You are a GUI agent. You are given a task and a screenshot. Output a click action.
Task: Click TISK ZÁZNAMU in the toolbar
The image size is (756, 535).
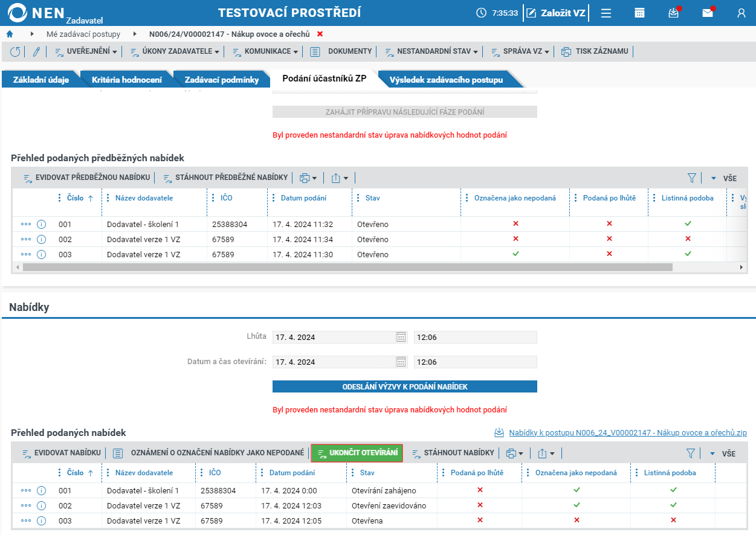point(595,51)
